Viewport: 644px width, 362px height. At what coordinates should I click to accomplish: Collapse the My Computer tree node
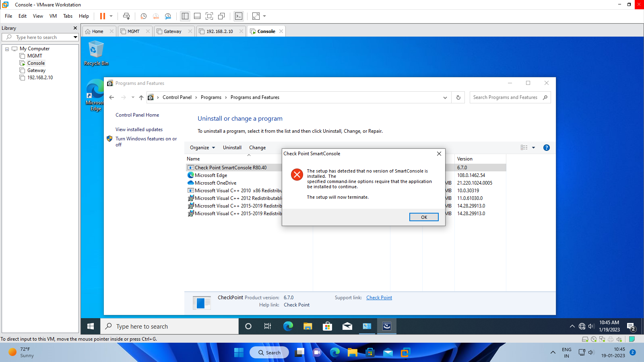(x=7, y=49)
